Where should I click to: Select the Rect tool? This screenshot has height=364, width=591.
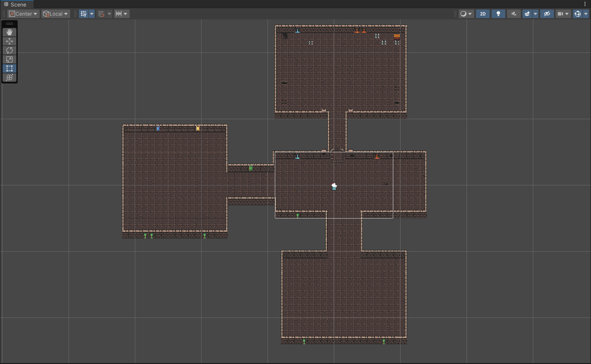tap(9, 68)
